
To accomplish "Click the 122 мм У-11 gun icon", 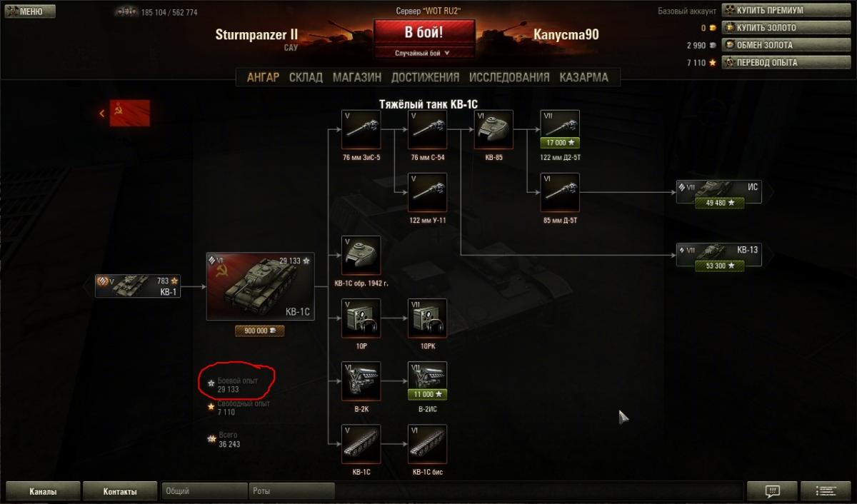I will click(427, 192).
